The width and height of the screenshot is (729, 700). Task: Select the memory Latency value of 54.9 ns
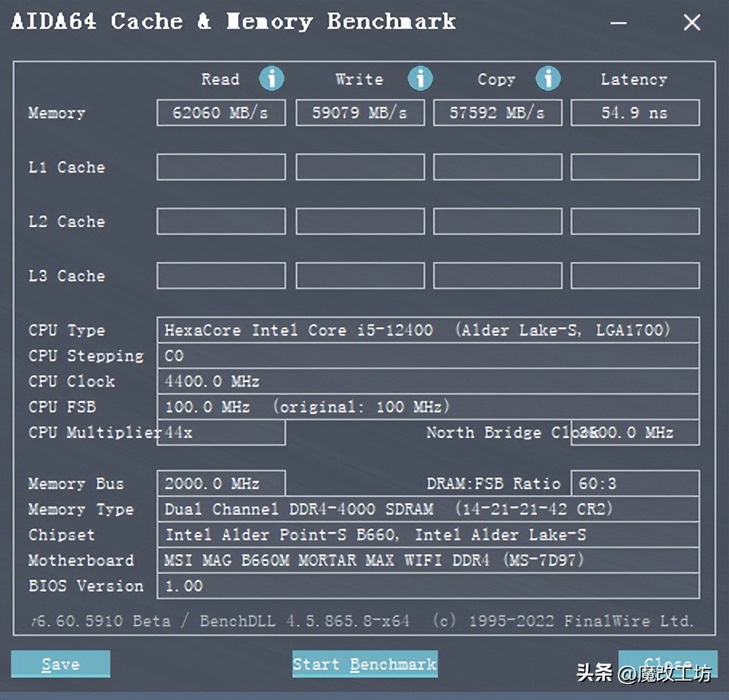pyautogui.click(x=635, y=112)
